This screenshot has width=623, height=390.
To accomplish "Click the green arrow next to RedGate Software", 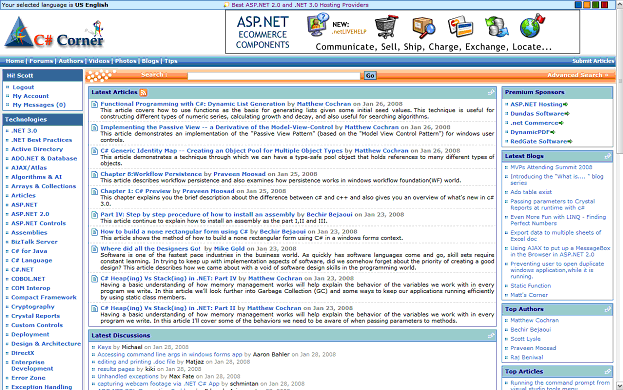I will [x=570, y=141].
